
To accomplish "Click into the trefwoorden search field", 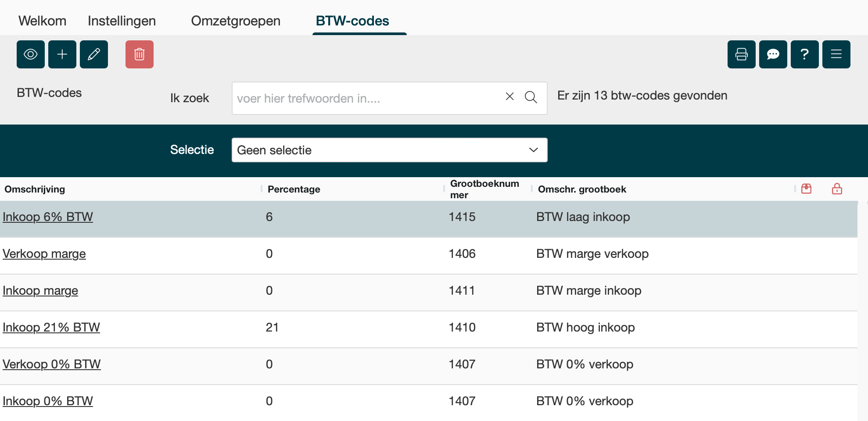I will tap(366, 98).
